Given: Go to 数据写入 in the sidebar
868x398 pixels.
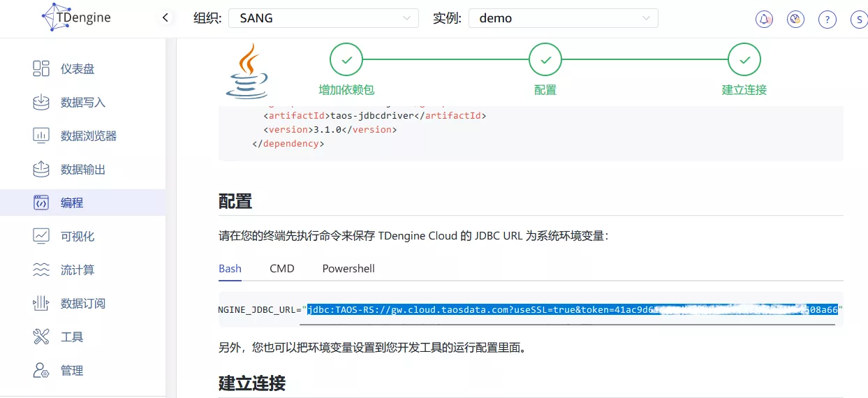Looking at the screenshot, I should click(82, 103).
